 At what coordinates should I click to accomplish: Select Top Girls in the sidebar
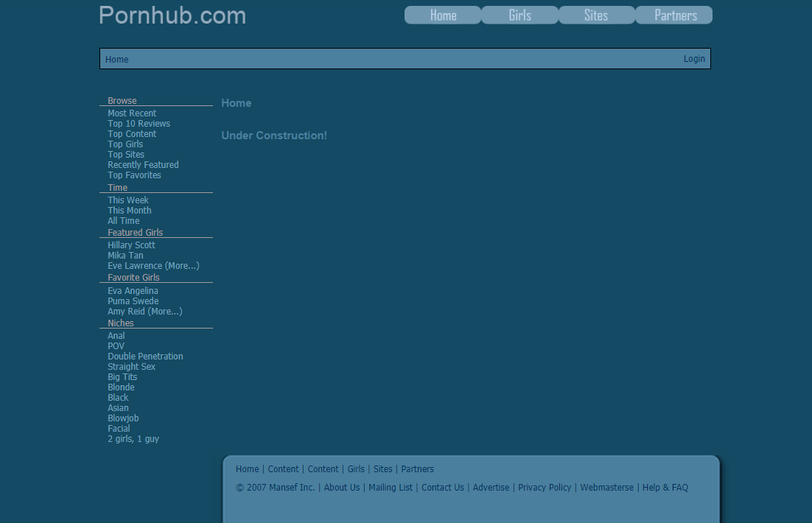(x=125, y=144)
